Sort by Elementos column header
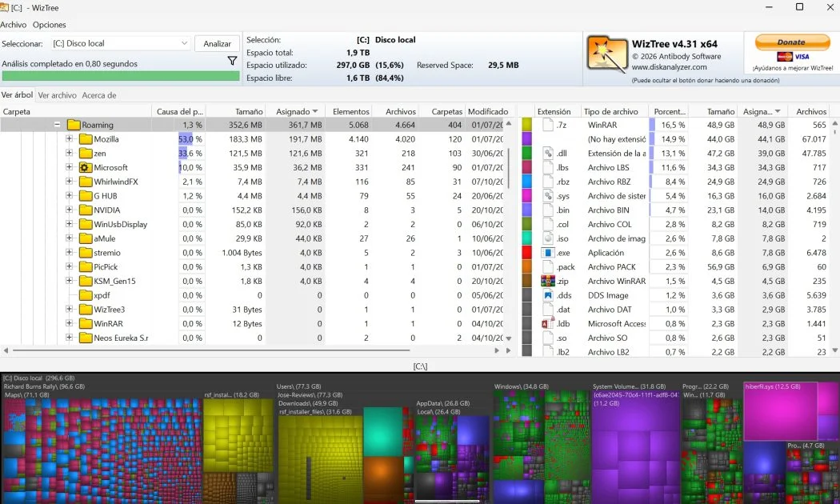The width and height of the screenshot is (840, 504). pos(349,111)
